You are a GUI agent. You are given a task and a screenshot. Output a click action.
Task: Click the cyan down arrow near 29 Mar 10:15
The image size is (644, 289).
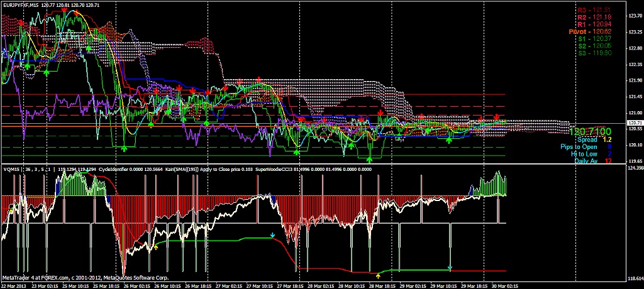(x=450, y=269)
